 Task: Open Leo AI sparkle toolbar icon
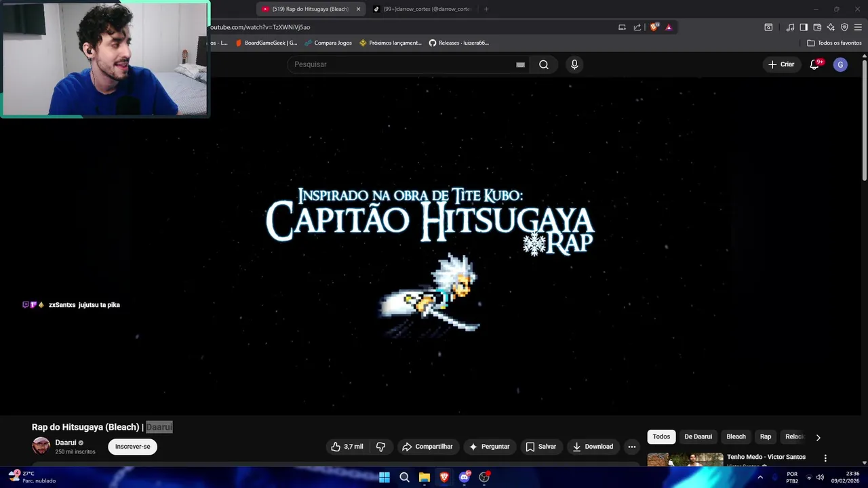(831, 27)
